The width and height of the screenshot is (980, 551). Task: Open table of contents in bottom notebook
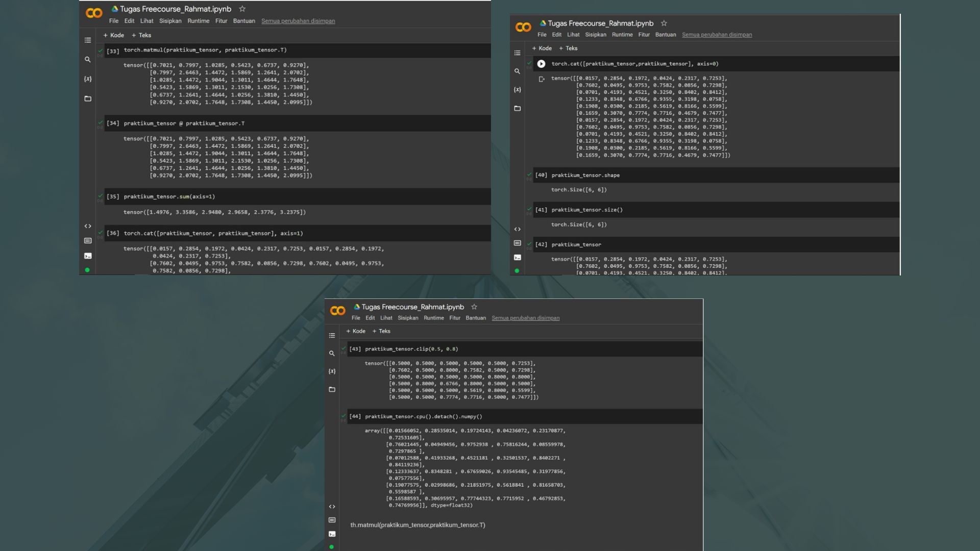[x=332, y=336]
